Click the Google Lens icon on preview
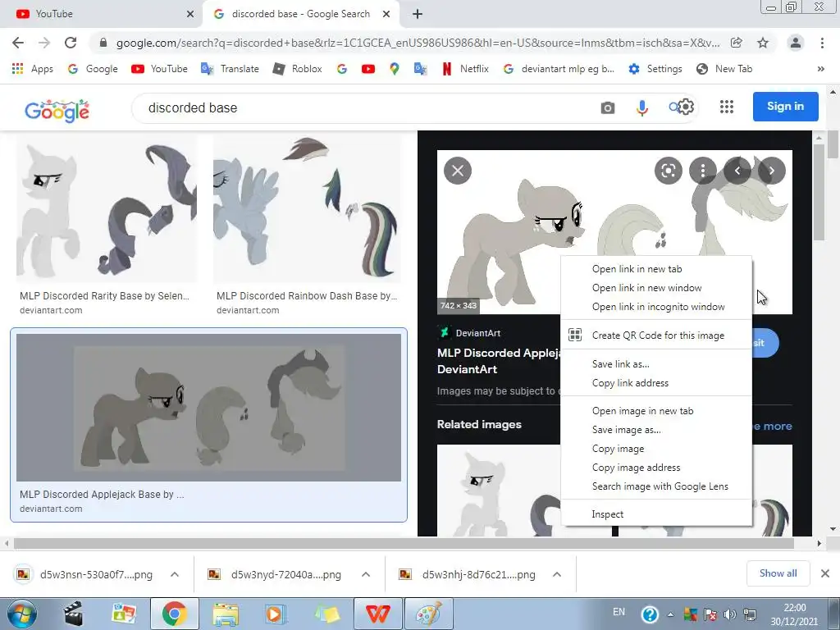 coord(668,171)
